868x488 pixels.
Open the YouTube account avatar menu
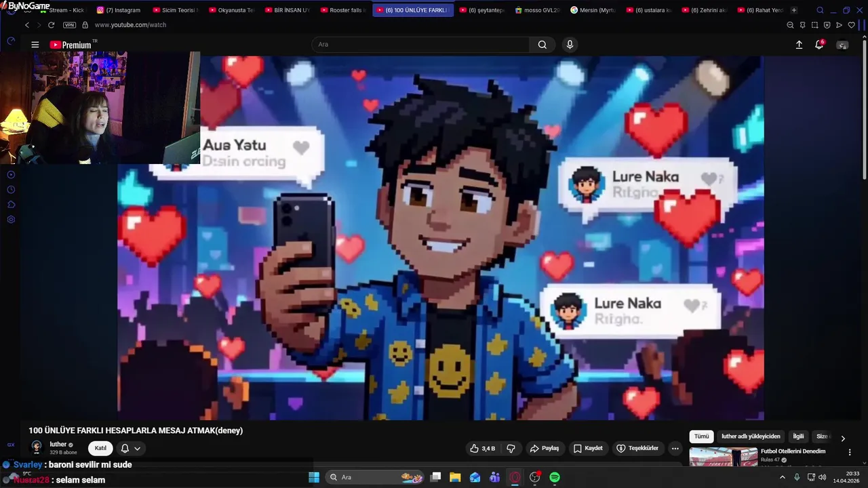pyautogui.click(x=842, y=45)
